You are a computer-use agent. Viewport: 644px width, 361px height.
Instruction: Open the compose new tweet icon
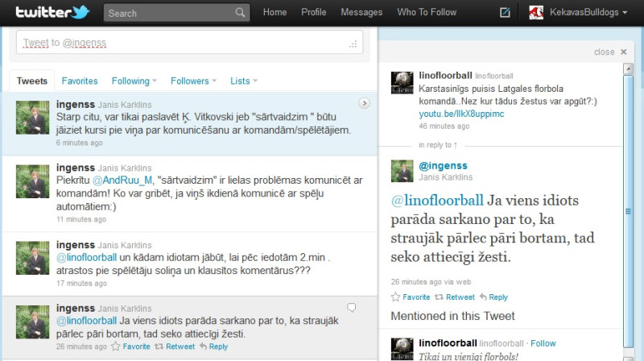(505, 13)
